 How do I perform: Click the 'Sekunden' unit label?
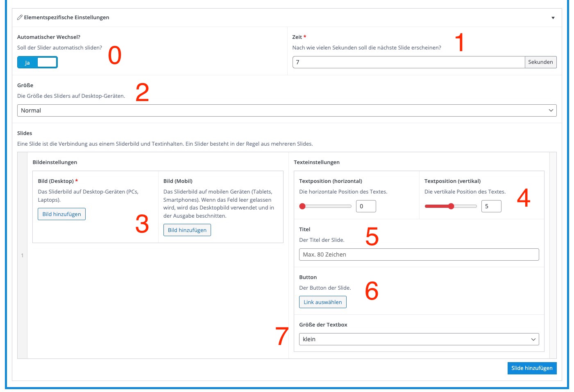[540, 62]
